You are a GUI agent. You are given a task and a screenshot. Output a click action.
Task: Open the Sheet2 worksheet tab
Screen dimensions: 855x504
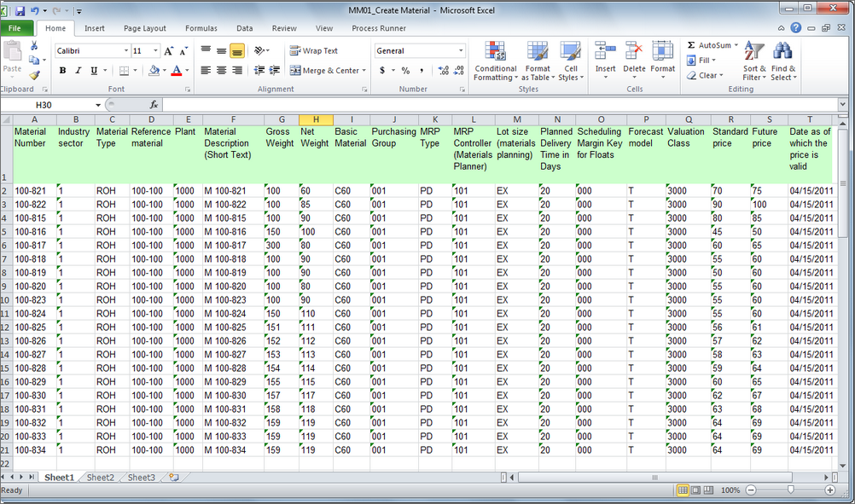click(100, 478)
